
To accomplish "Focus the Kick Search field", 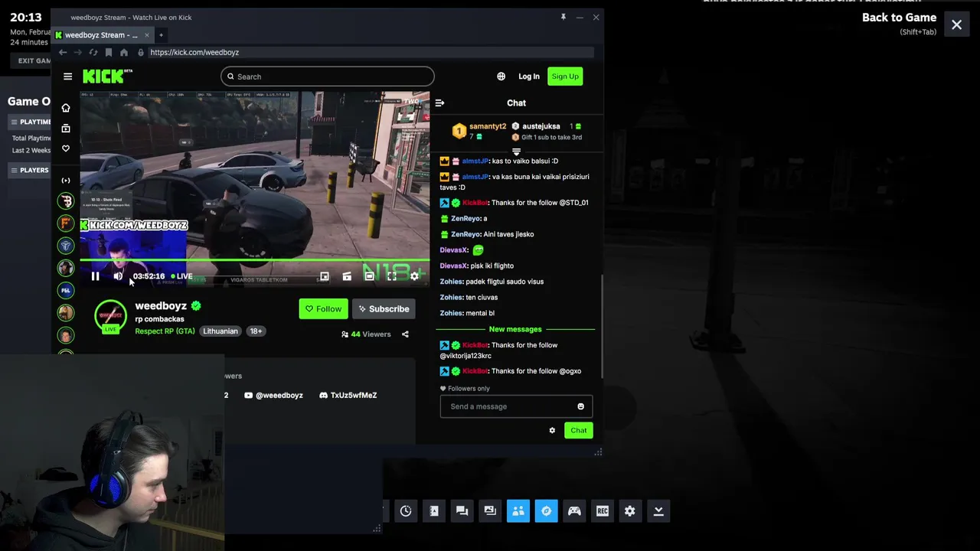I will pyautogui.click(x=328, y=77).
